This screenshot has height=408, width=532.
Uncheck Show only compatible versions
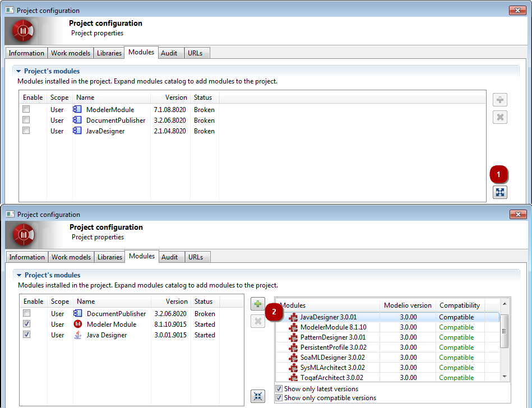pos(279,398)
